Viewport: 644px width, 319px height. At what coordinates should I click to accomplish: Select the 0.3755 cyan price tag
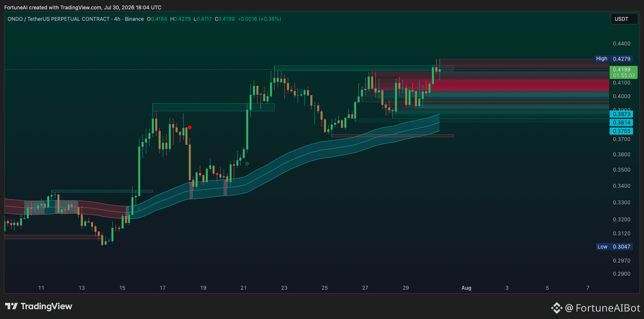click(621, 131)
